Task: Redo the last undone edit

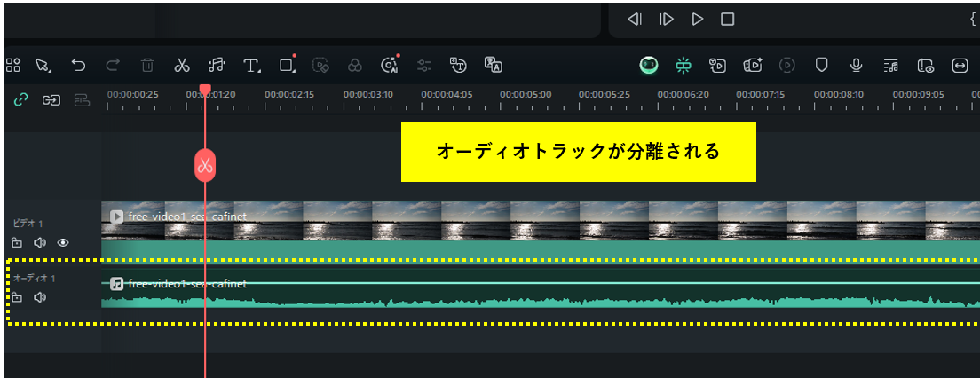Action: tap(113, 65)
